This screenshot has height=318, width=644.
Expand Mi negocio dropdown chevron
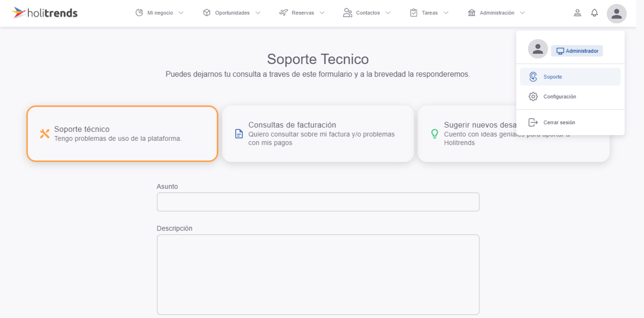[181, 13]
